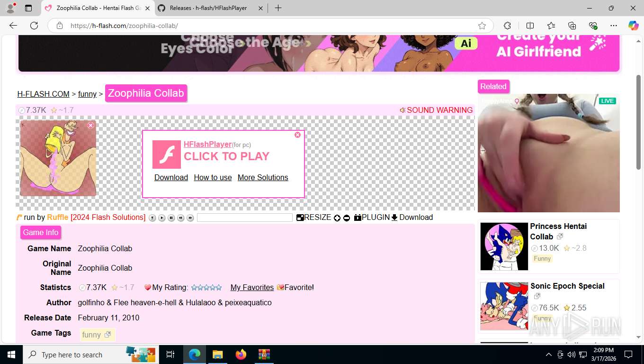This screenshot has width=644, height=364.
Task: Go back with the browser back arrow
Action: [13, 26]
